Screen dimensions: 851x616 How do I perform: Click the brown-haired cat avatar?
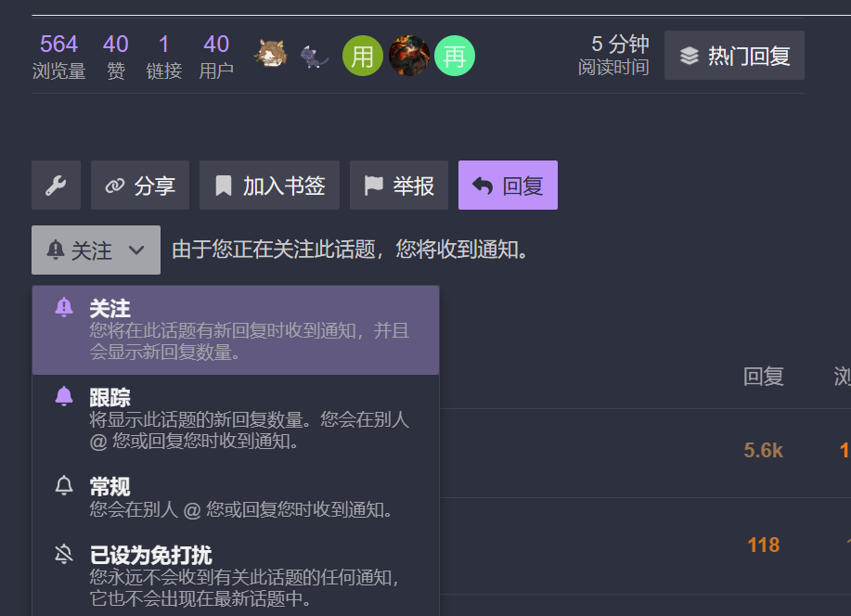[271, 56]
